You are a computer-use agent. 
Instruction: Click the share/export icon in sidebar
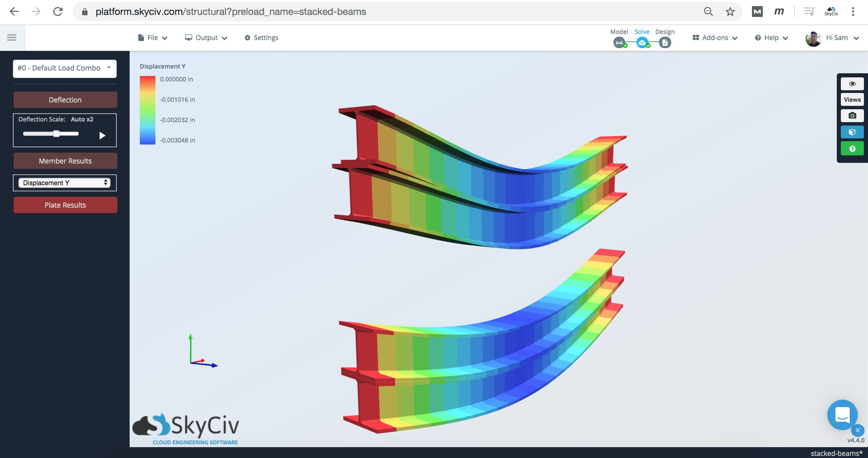click(852, 132)
